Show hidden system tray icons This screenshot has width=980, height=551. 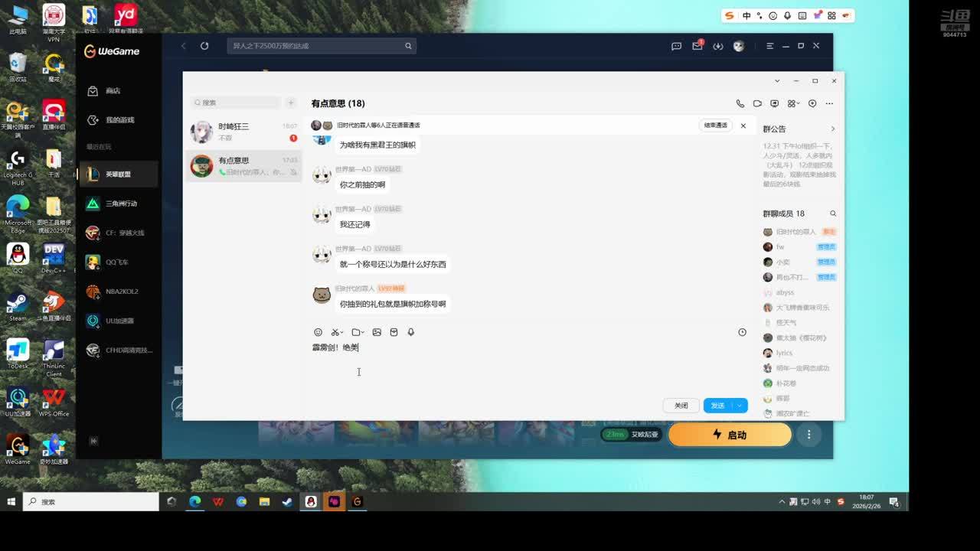[x=782, y=502]
